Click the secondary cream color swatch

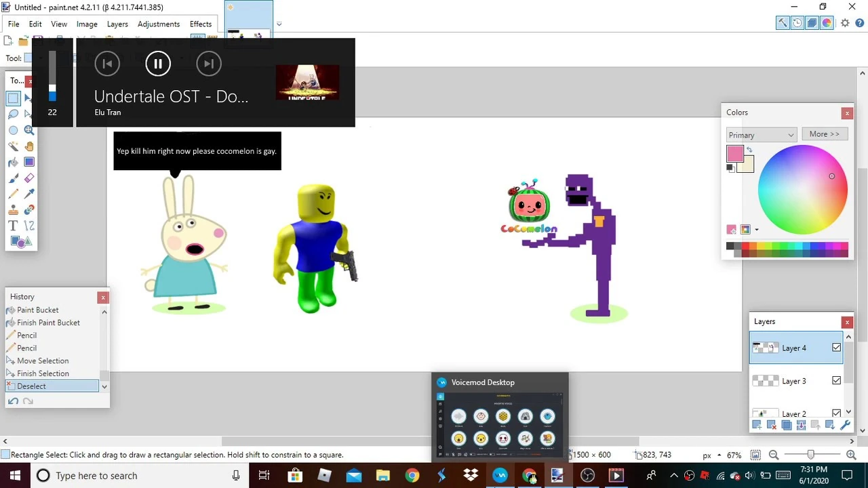(748, 166)
